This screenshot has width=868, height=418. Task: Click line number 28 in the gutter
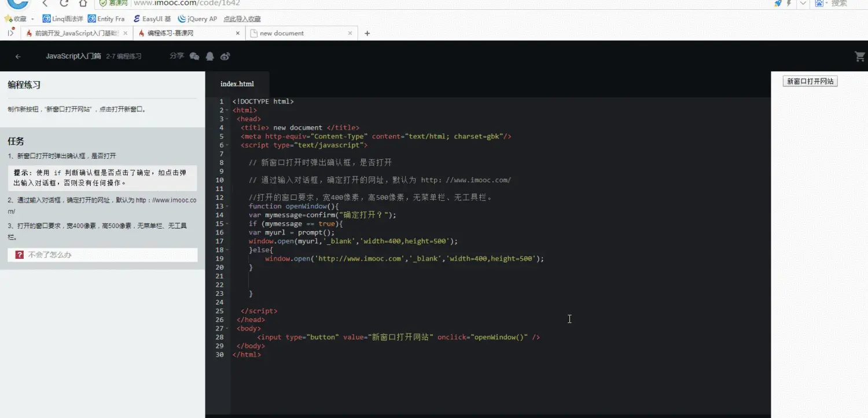coord(220,337)
